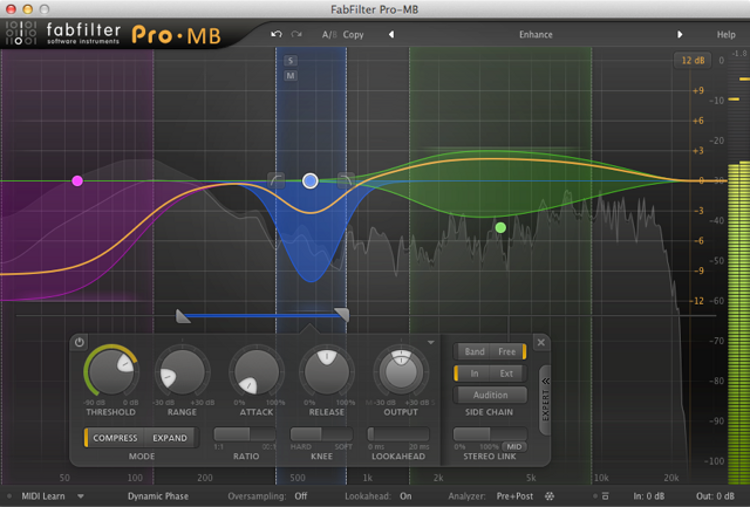Select In side chain source

[x=474, y=374]
